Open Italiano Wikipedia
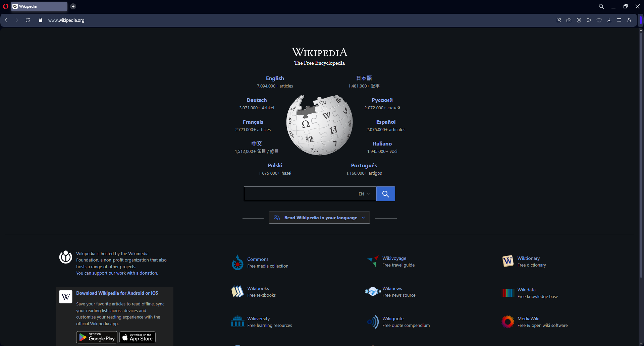 point(382,143)
